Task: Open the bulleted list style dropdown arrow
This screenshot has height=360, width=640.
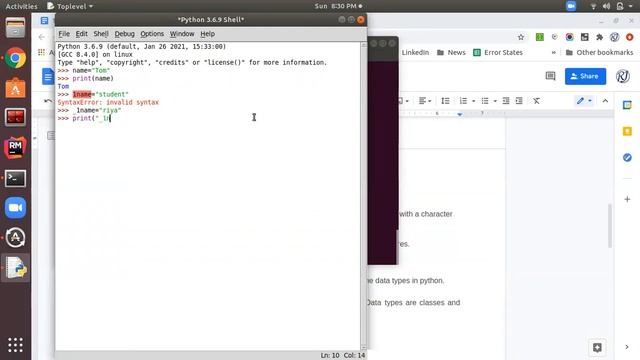Action: [495, 101]
